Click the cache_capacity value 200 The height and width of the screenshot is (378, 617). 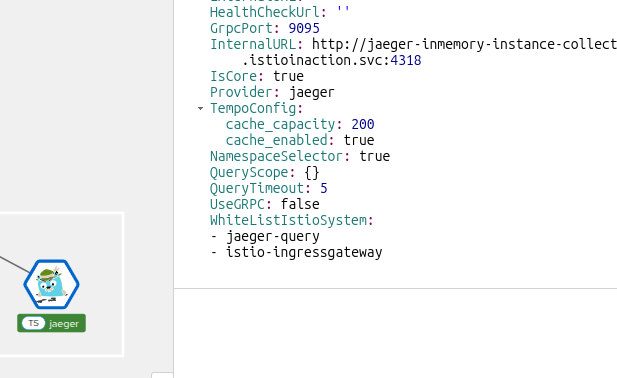coord(362,124)
